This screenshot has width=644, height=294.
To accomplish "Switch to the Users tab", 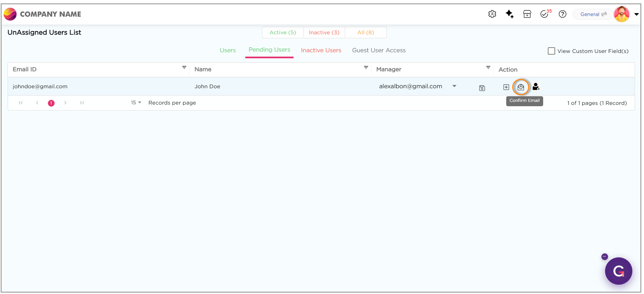I will coord(228,50).
